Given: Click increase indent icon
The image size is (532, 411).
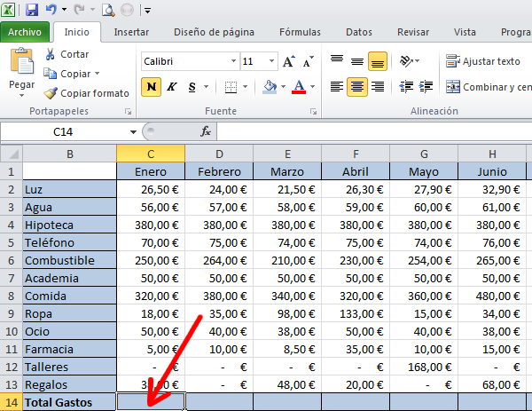Looking at the screenshot, I should (426, 87).
